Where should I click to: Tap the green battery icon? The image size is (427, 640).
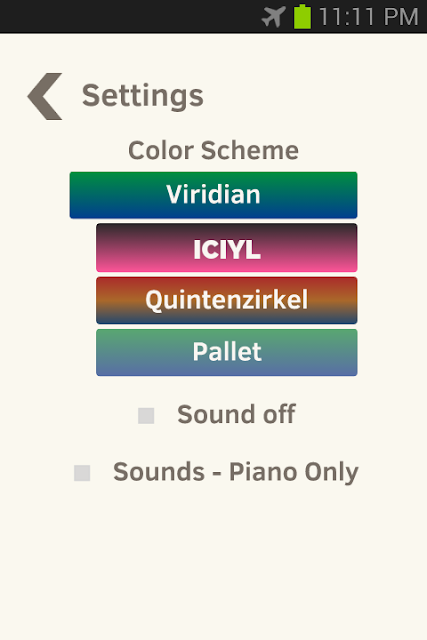coord(302,16)
